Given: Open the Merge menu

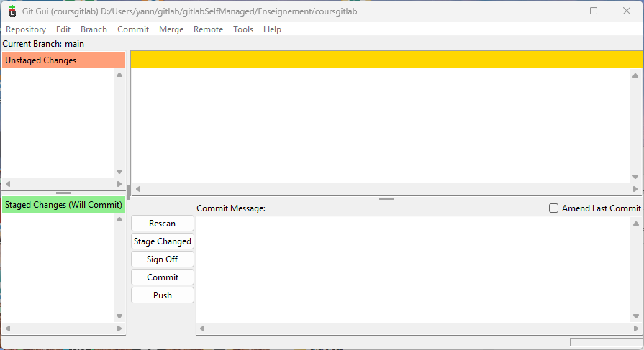Looking at the screenshot, I should 171,29.
